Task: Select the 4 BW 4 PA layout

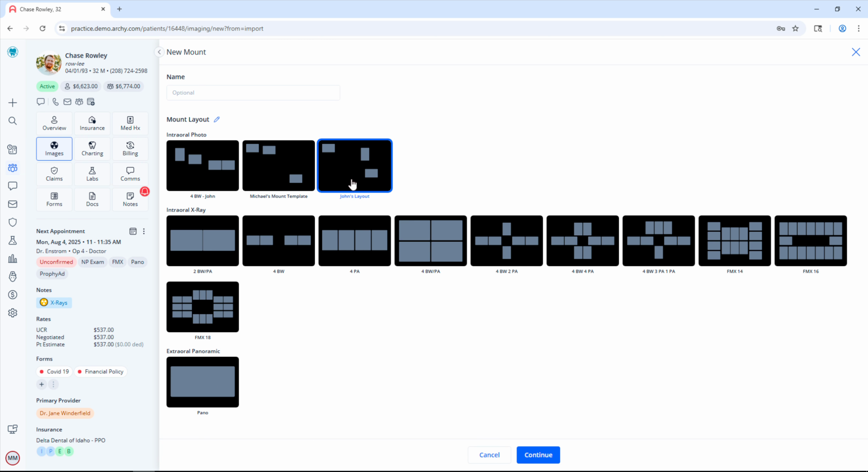Action: click(582, 241)
